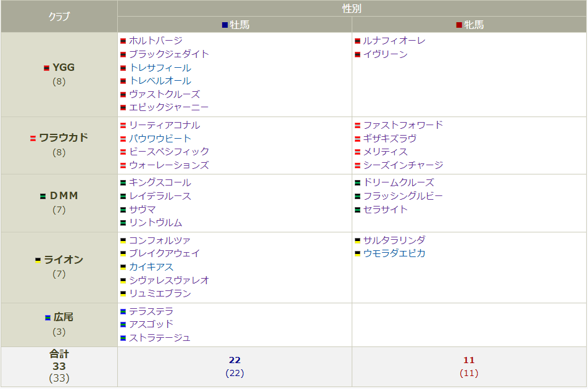
Task: Click the flag icon beside キングスコール
Action: 123,183
